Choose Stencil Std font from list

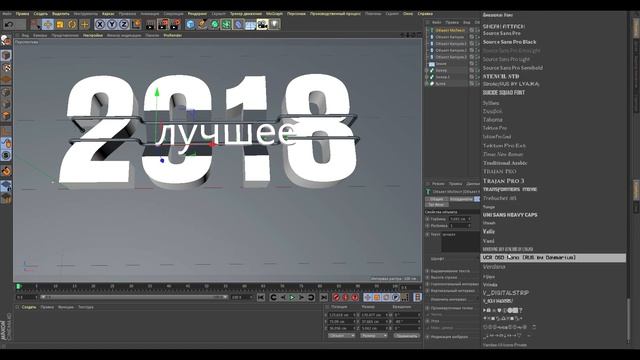[501, 76]
